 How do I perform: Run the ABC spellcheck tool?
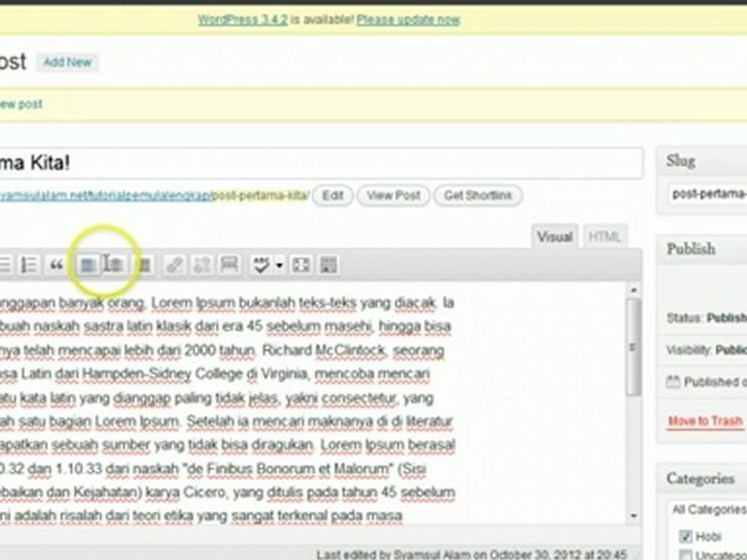pyautogui.click(x=261, y=264)
